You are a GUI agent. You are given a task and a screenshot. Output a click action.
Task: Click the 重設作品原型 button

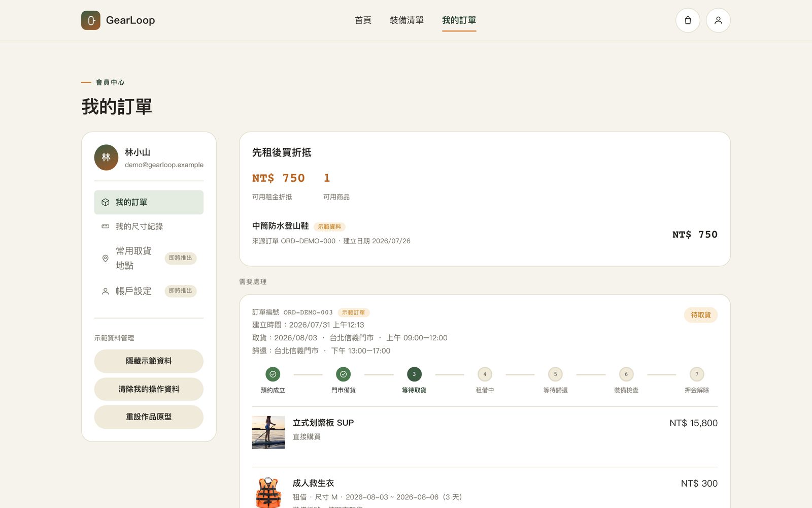pos(149,417)
